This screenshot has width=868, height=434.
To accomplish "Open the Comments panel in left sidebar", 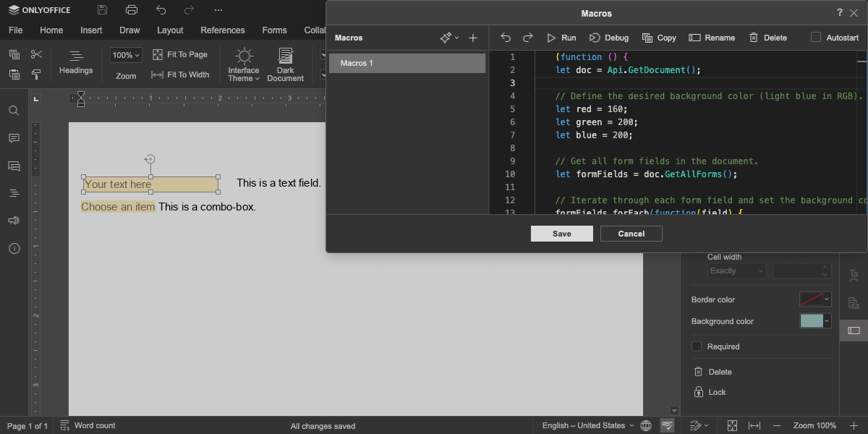I will point(14,138).
